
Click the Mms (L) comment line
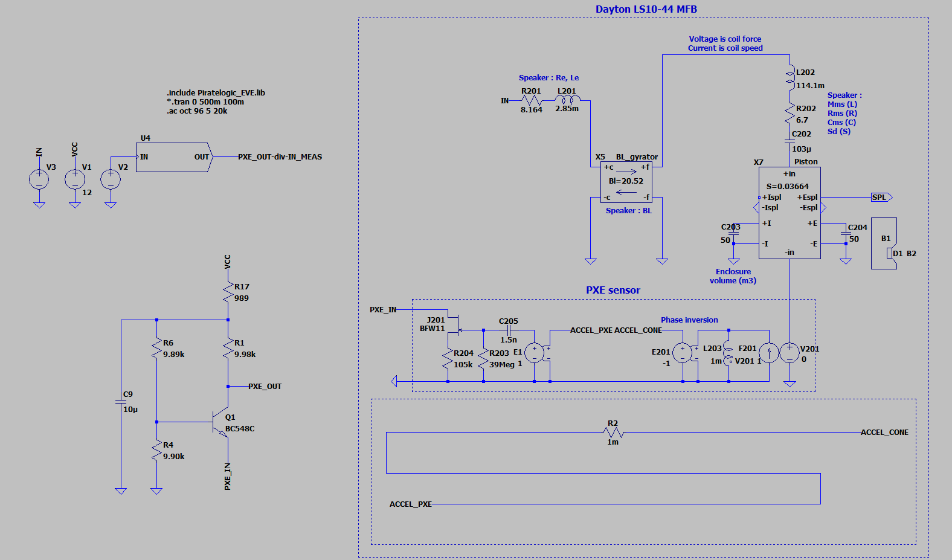842,104
